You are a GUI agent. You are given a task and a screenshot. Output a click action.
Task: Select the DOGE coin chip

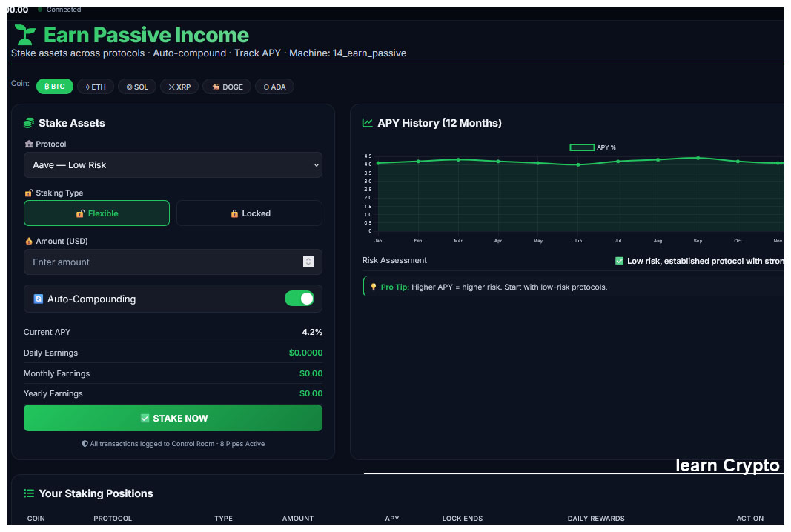[x=227, y=87]
